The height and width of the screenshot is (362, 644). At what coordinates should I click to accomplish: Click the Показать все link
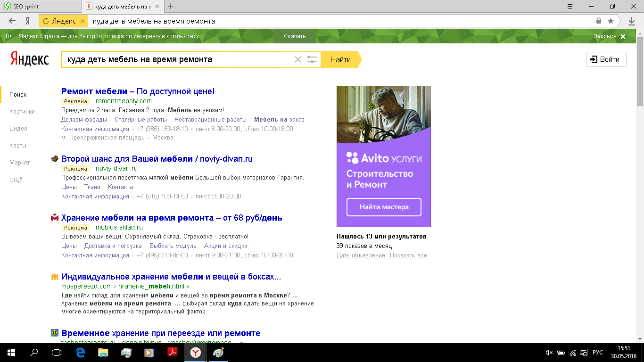[408, 255]
